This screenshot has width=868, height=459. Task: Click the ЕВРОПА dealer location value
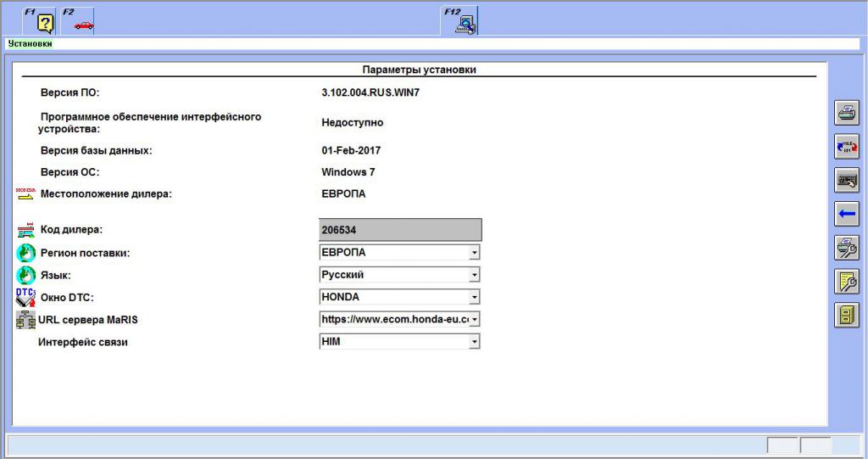click(343, 193)
